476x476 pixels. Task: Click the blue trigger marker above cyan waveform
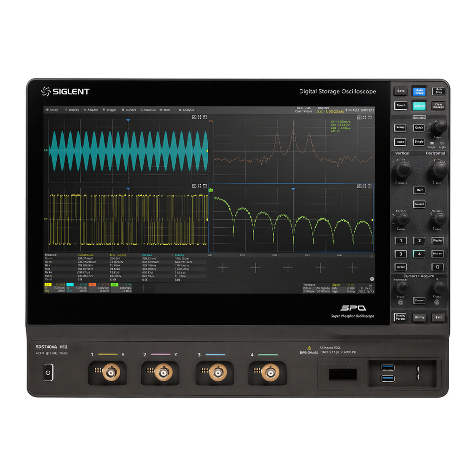[128, 120]
